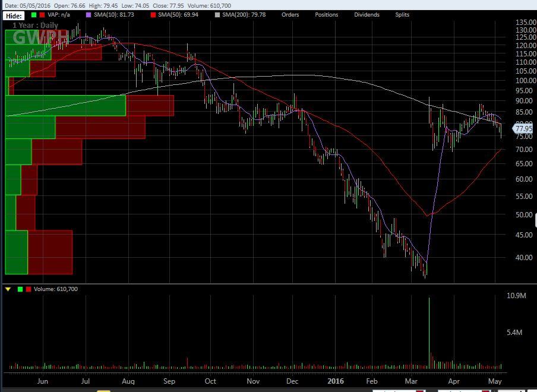Click the gray SMA(200) color square

[x=217, y=15]
